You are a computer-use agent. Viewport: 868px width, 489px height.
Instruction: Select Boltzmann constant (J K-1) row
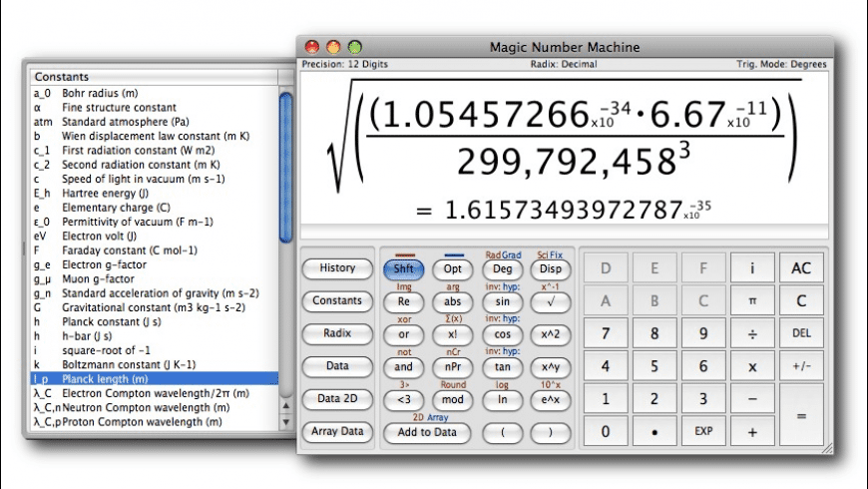[x=154, y=365]
